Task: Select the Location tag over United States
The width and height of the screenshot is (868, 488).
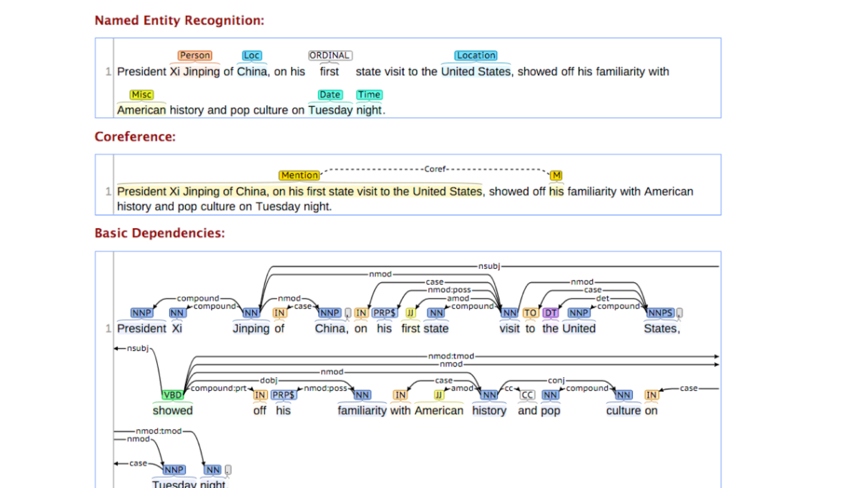Action: tap(476, 56)
